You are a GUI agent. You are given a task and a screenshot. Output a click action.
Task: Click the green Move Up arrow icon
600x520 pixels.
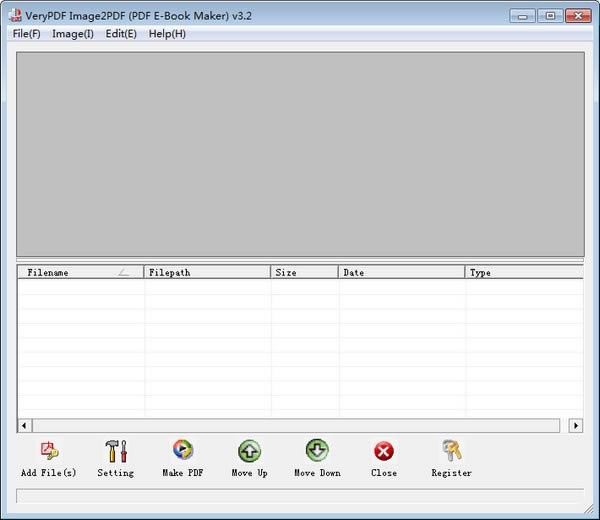(249, 451)
